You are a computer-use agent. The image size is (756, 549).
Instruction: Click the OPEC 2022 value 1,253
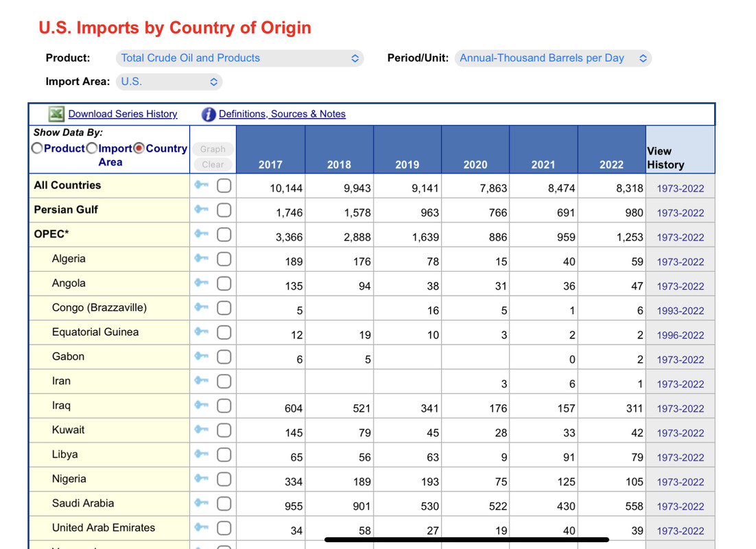(x=630, y=237)
